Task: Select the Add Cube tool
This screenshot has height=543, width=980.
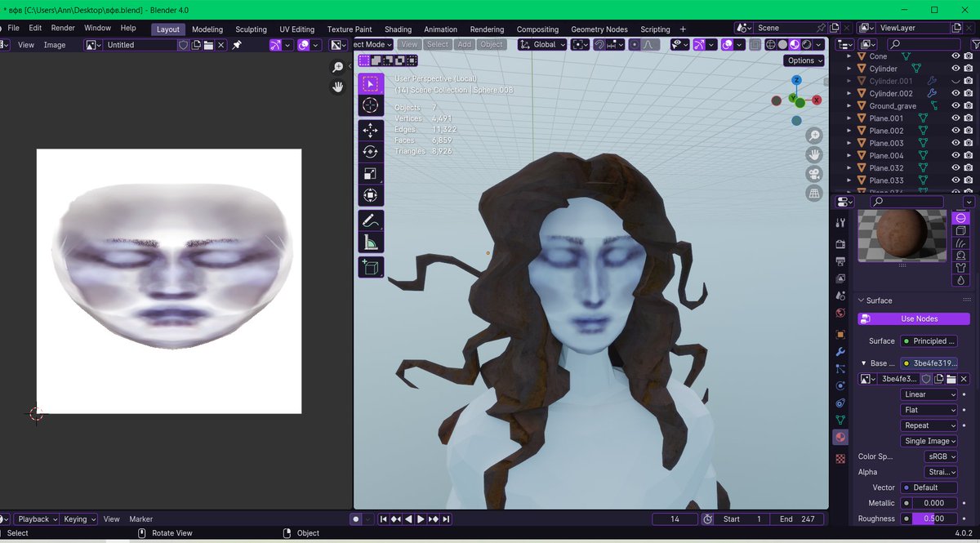Action: [x=370, y=267]
